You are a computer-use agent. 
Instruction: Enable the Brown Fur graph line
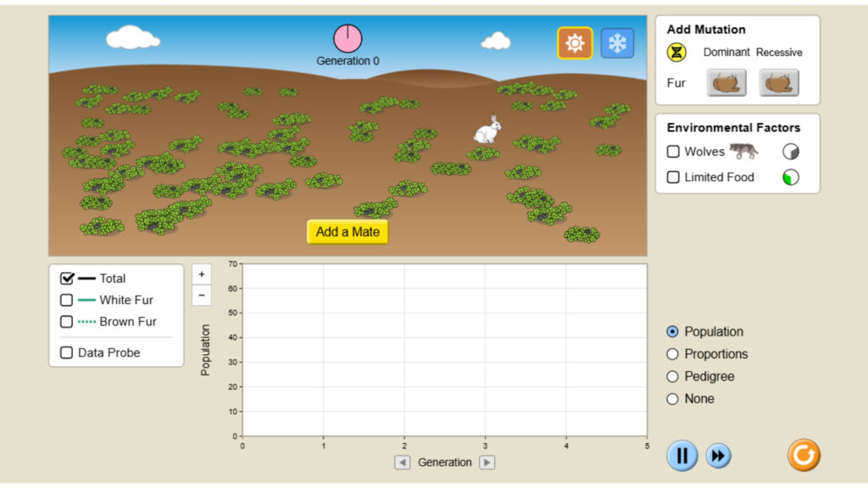pyautogui.click(x=66, y=322)
